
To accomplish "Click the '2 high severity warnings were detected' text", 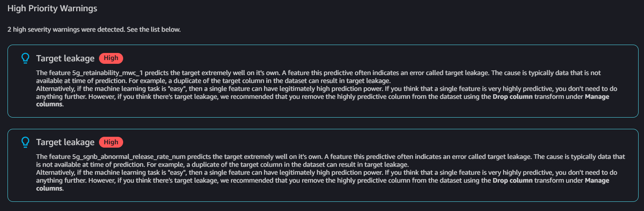I will pyautogui.click(x=69, y=30).
